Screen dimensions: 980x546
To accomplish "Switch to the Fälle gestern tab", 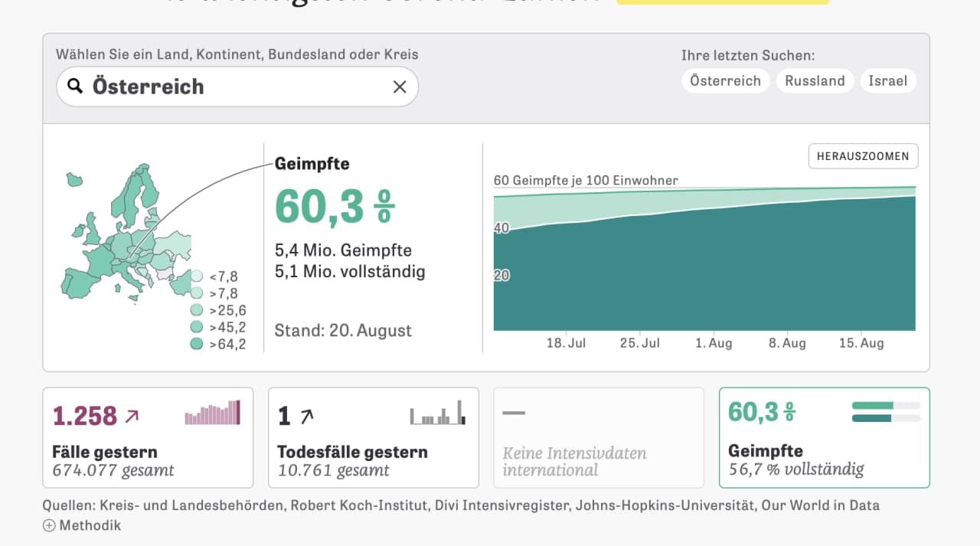I will [x=148, y=437].
